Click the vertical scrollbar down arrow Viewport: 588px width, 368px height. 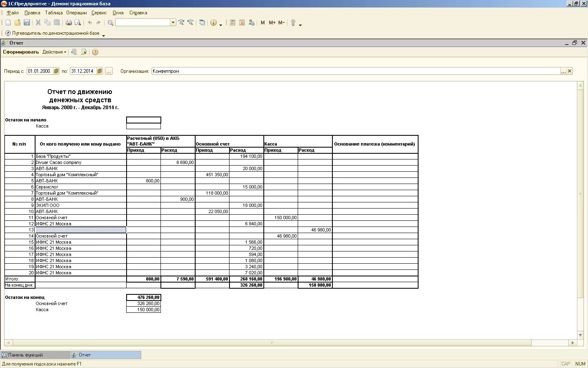[x=580, y=335]
